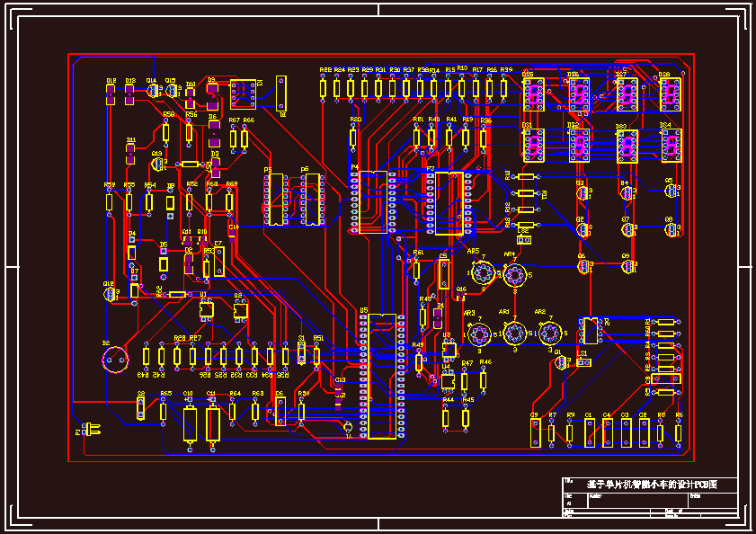Select resistor R51 beside S1
756x534 pixels.
point(316,357)
